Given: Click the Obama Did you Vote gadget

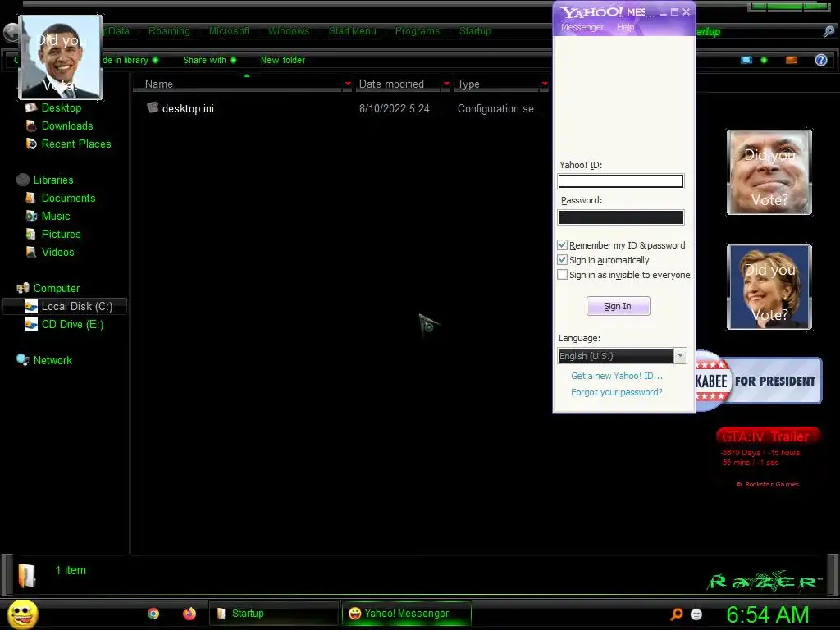Looking at the screenshot, I should pos(61,57).
